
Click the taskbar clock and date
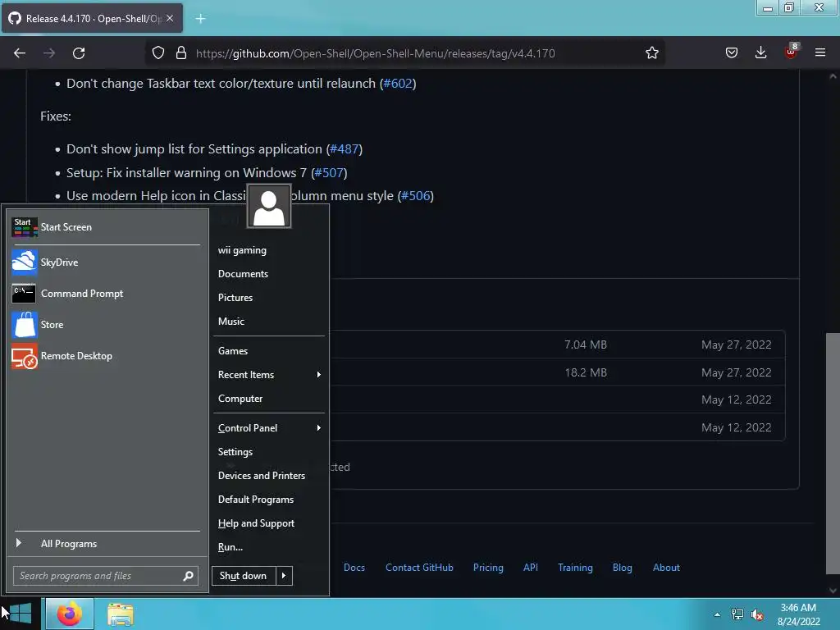tap(799, 614)
